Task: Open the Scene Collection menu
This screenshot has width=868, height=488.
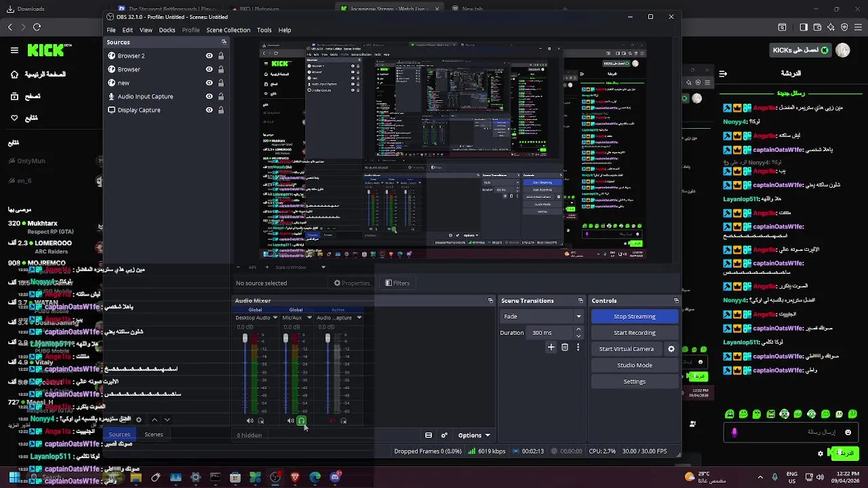Action: (228, 30)
